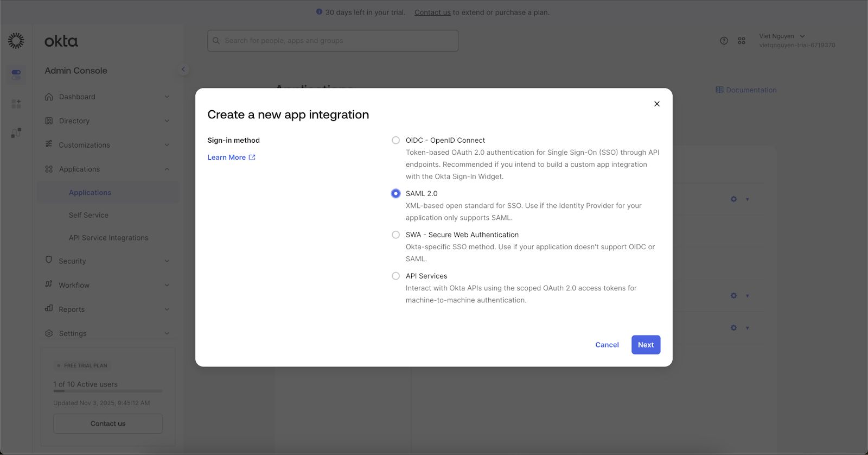Click the Customizations icon in the sidebar
This screenshot has height=455, width=868.
click(x=49, y=144)
